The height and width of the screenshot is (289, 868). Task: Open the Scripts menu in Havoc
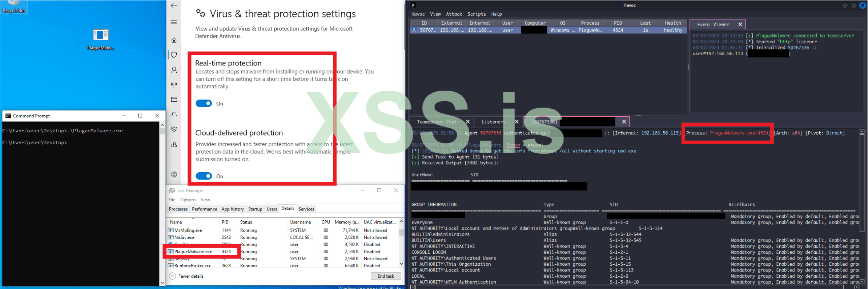pos(477,14)
